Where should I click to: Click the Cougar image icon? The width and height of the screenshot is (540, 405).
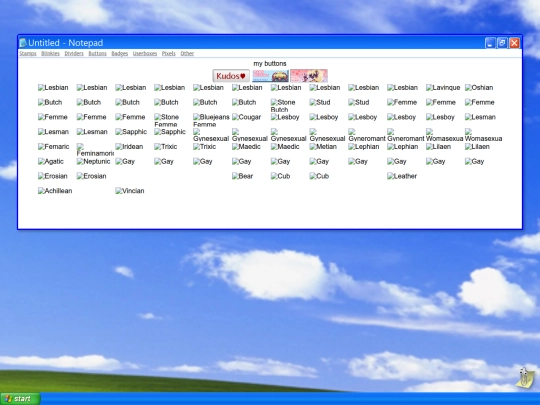click(246, 117)
